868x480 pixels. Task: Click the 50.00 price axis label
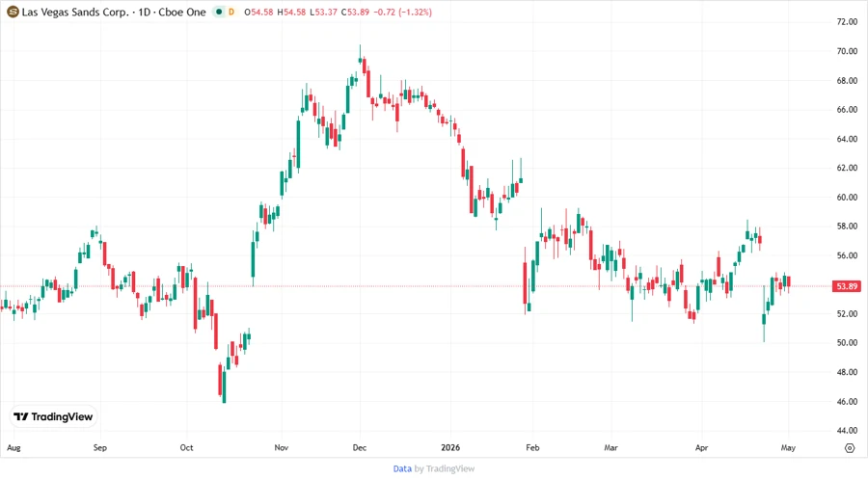(x=847, y=343)
